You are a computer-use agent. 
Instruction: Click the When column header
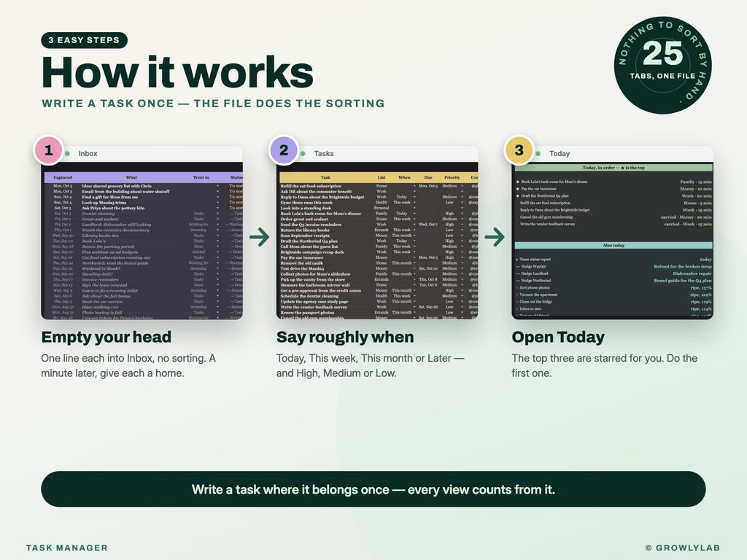(x=404, y=177)
